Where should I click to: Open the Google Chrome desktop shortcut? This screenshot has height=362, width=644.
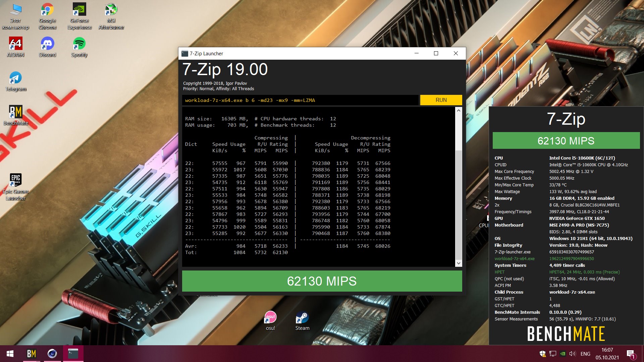47,16
